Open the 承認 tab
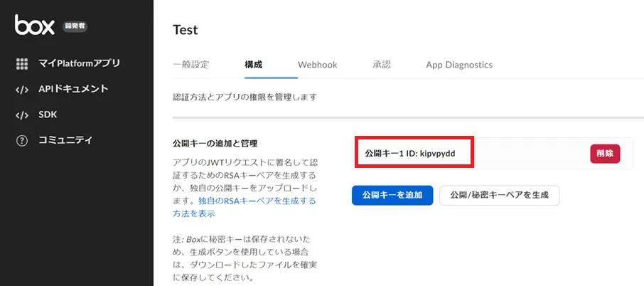This screenshot has height=286, width=644. click(x=381, y=65)
